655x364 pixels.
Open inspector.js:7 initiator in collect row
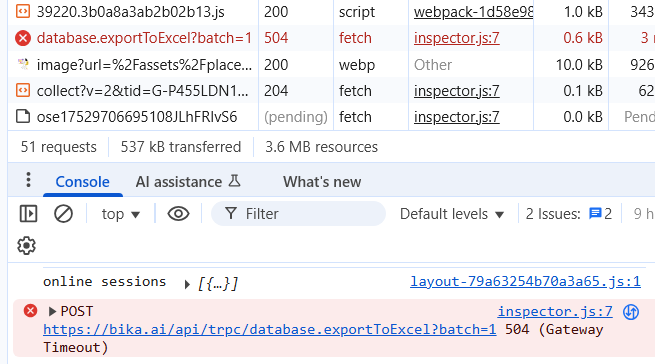tap(456, 91)
